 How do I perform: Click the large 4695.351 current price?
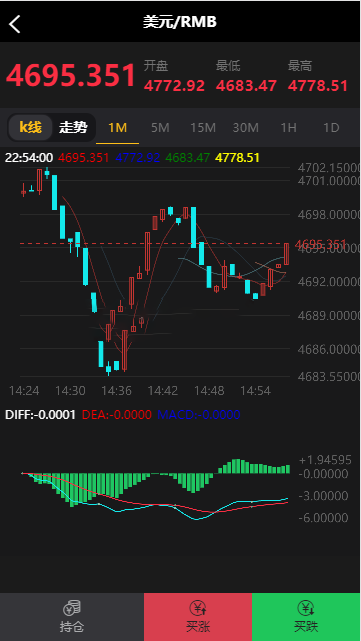point(71,76)
